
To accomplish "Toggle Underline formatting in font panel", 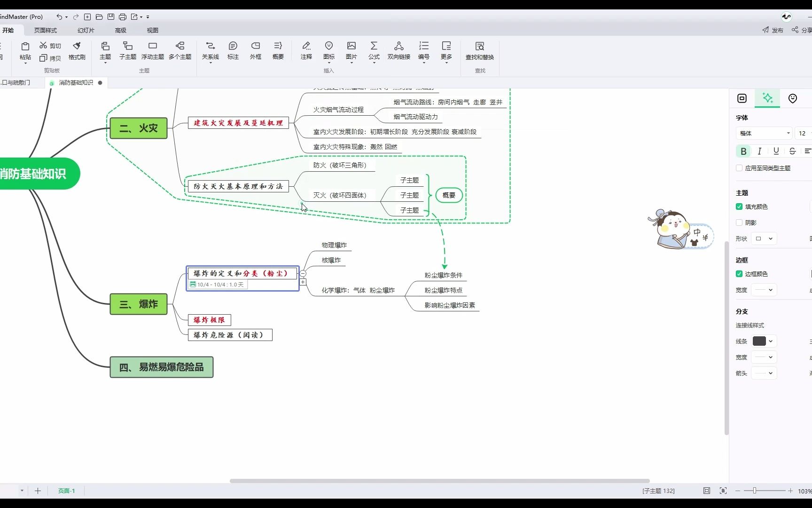I will pos(776,151).
